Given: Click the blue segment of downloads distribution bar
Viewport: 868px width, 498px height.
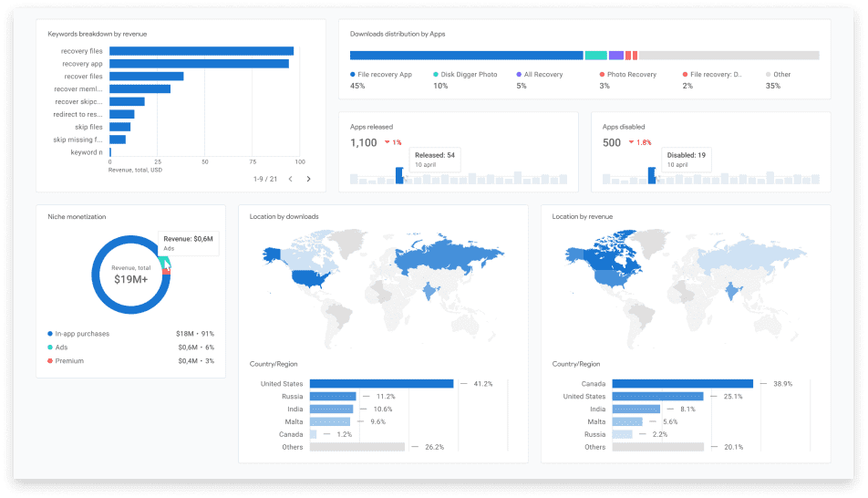Looking at the screenshot, I should coord(466,56).
